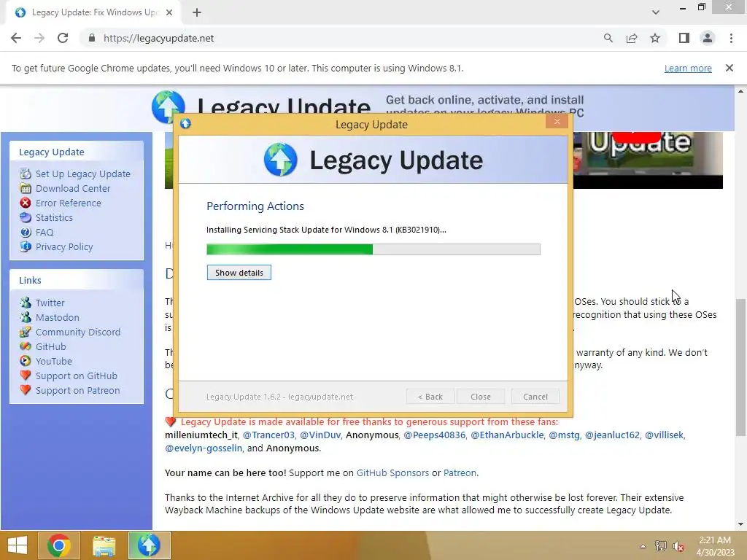
Task: Click the share page icon in the address bar
Action: pos(632,38)
